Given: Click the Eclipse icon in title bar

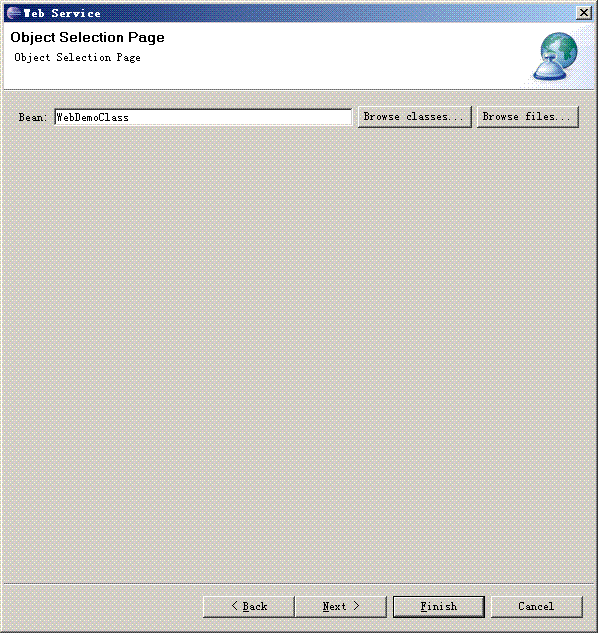Looking at the screenshot, I should coord(14,13).
